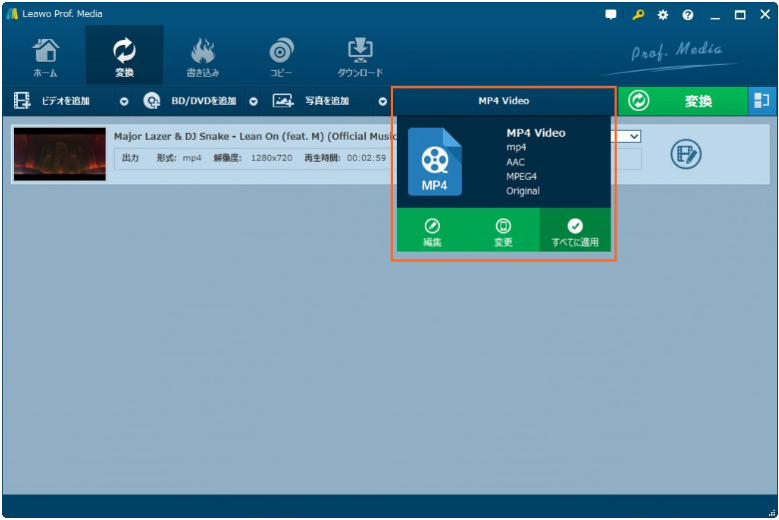Click BD/DVDを追加 to add disc
The height and width of the screenshot is (520, 779).
point(192,101)
